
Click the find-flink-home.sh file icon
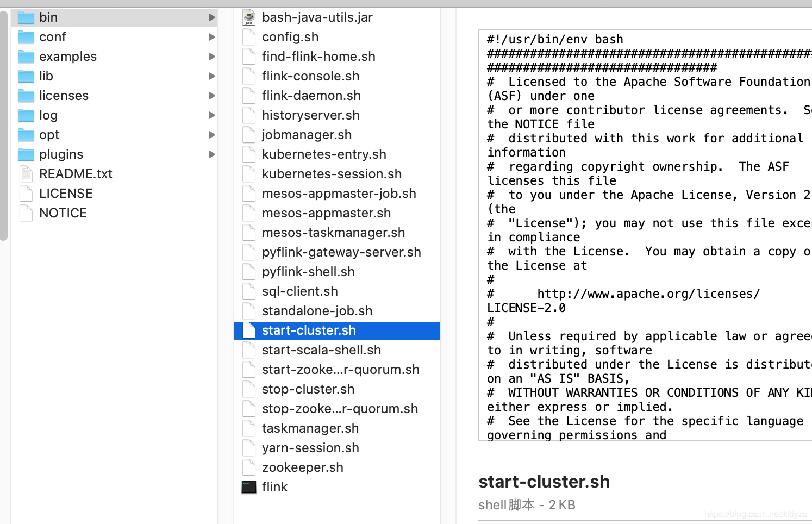[x=249, y=57]
